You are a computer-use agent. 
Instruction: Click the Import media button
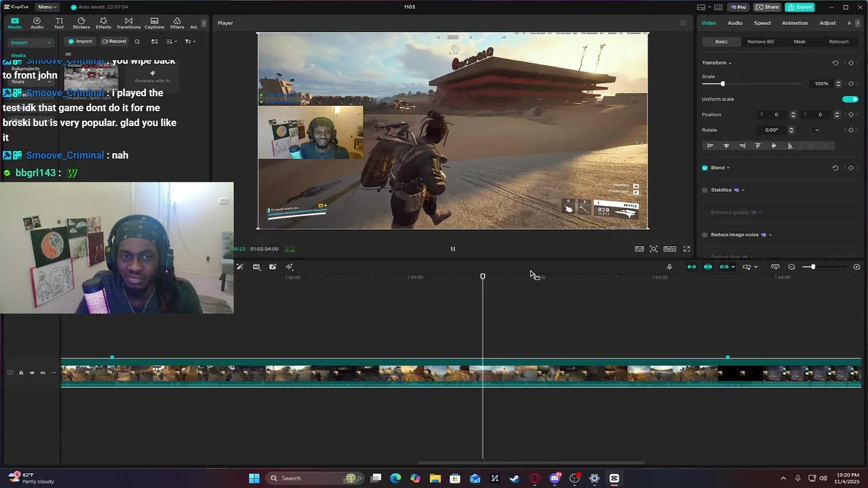80,41
